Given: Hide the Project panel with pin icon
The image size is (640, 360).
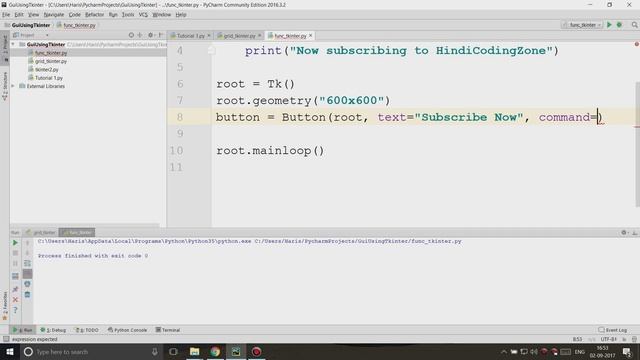Looking at the screenshot, I should point(161,35).
